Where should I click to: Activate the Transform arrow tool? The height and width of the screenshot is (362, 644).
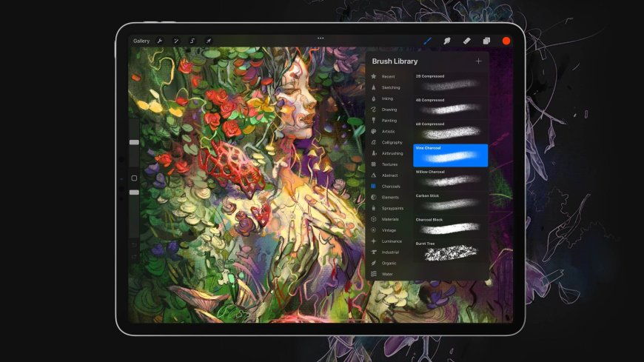(209, 41)
